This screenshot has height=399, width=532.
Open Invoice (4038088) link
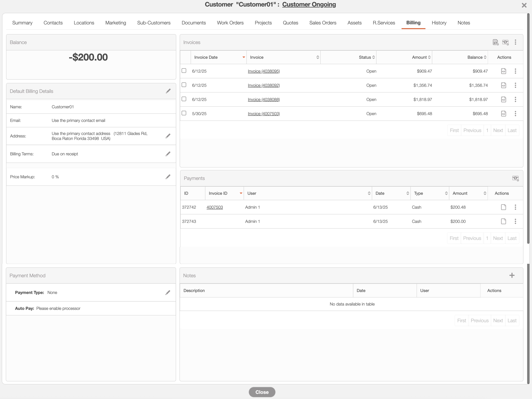(x=264, y=99)
